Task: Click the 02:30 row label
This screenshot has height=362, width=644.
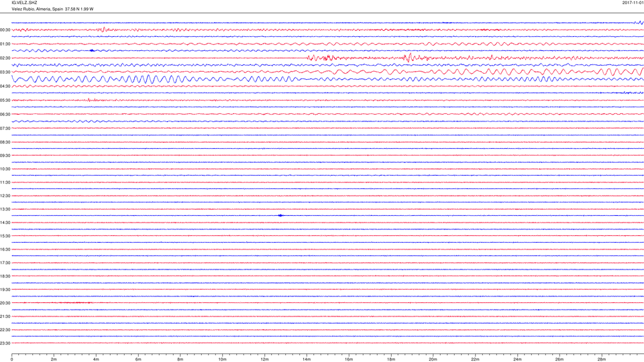Action: pos(5,58)
